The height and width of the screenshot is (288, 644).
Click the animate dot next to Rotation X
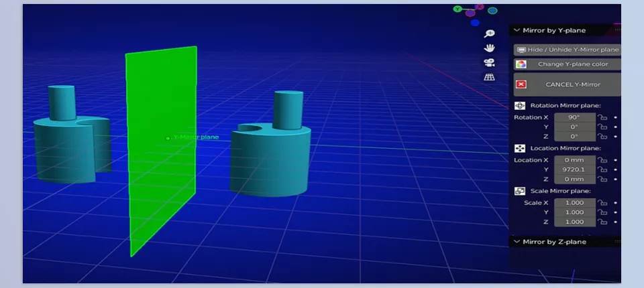pyautogui.click(x=615, y=118)
